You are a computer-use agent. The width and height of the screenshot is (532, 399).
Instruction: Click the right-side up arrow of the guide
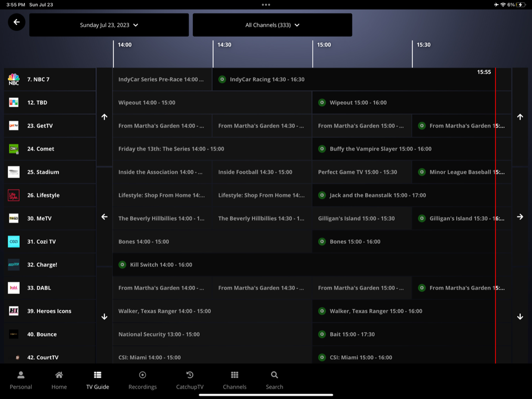tap(520, 117)
